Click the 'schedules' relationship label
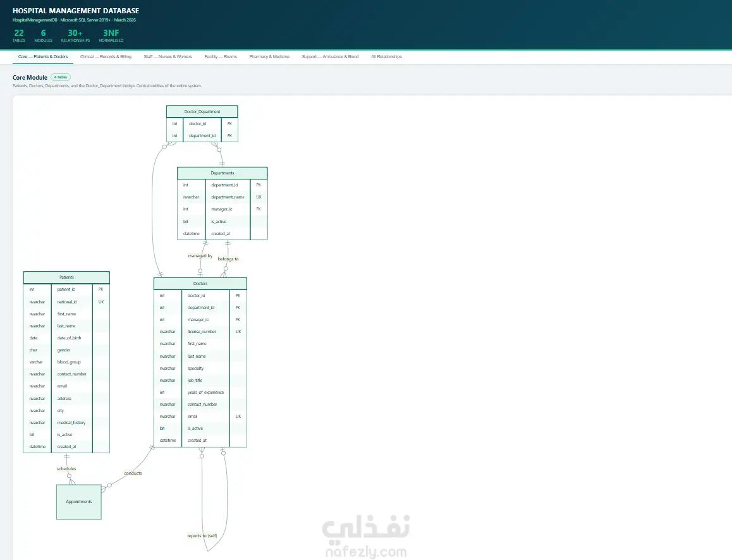The width and height of the screenshot is (732, 560). point(66,468)
